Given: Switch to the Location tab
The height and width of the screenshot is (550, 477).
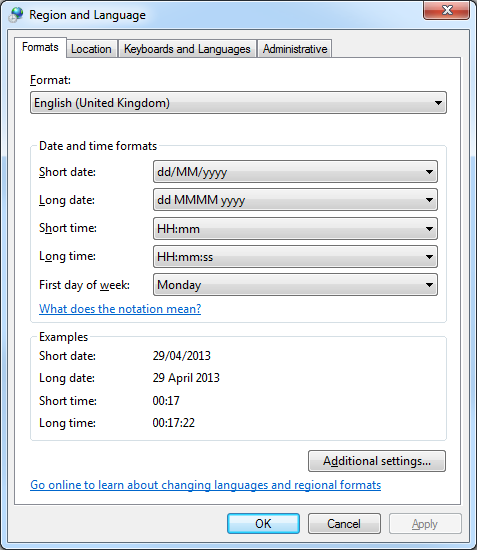Looking at the screenshot, I should point(91,49).
